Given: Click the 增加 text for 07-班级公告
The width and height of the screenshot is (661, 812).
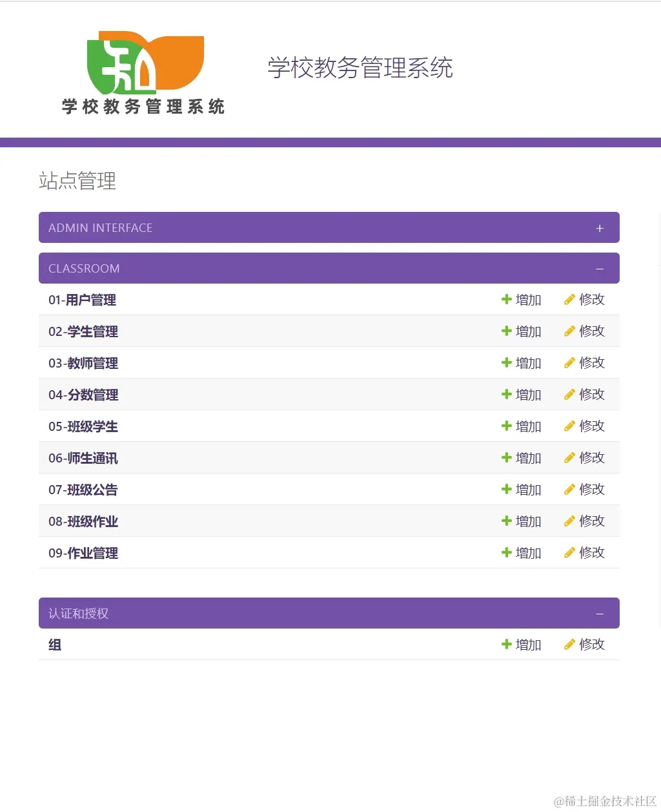Looking at the screenshot, I should coord(528,490).
